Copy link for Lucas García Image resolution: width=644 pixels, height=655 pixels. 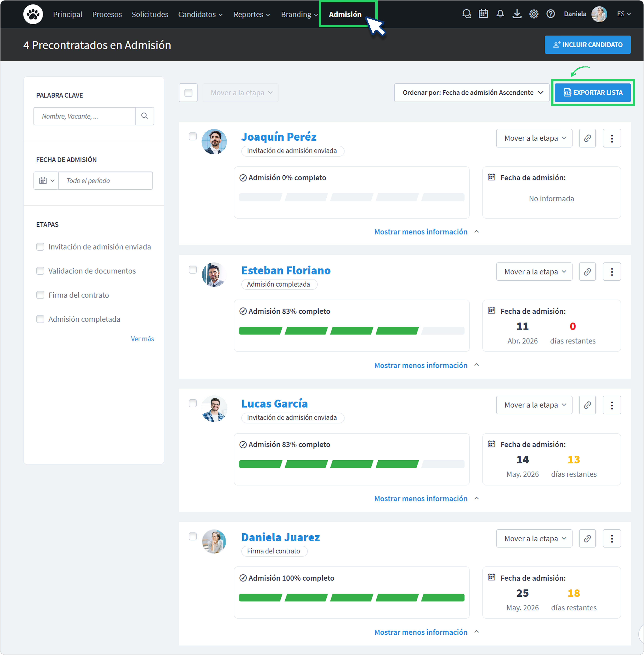(588, 405)
